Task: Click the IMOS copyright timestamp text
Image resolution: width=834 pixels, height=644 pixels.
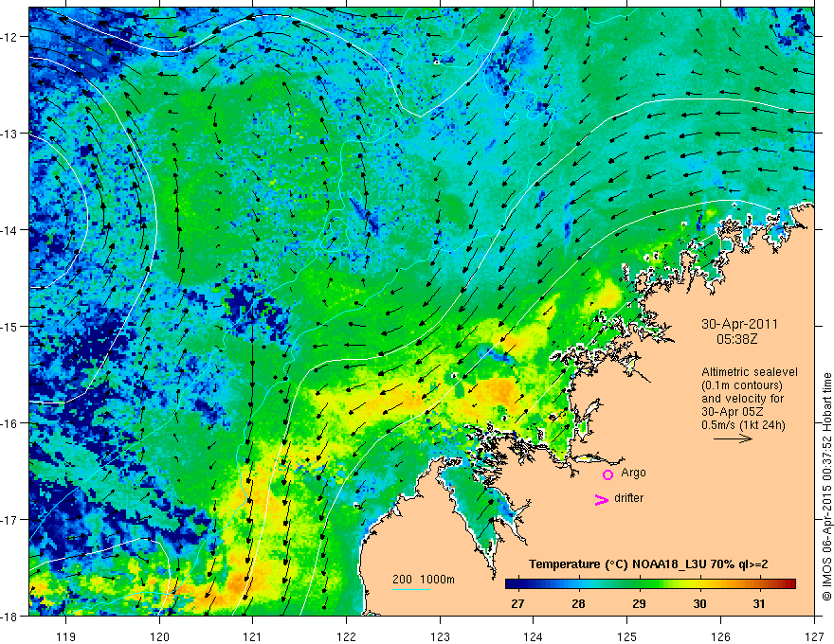Action: [x=826, y=487]
